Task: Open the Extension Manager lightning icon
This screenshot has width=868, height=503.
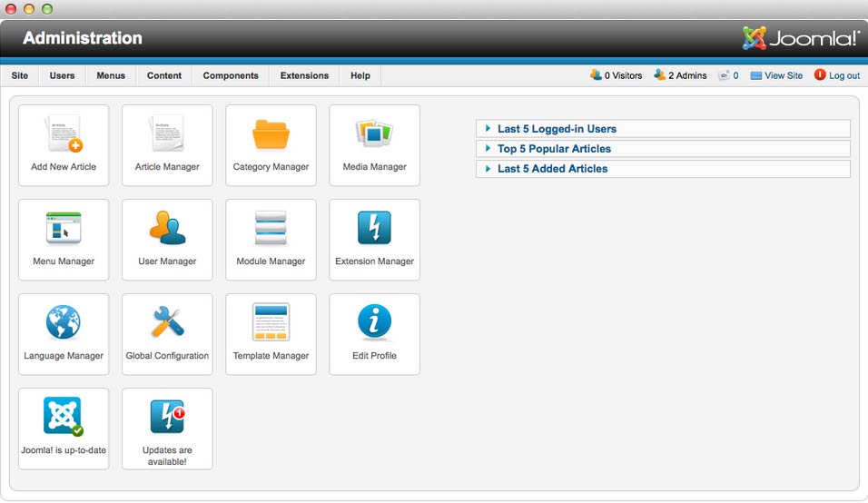Action: coord(374,229)
